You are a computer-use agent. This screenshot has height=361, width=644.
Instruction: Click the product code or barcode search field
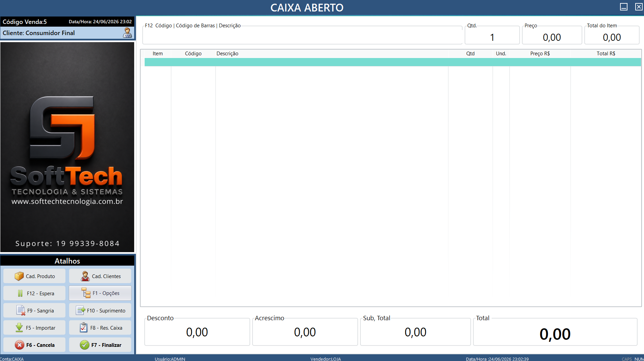302,35
